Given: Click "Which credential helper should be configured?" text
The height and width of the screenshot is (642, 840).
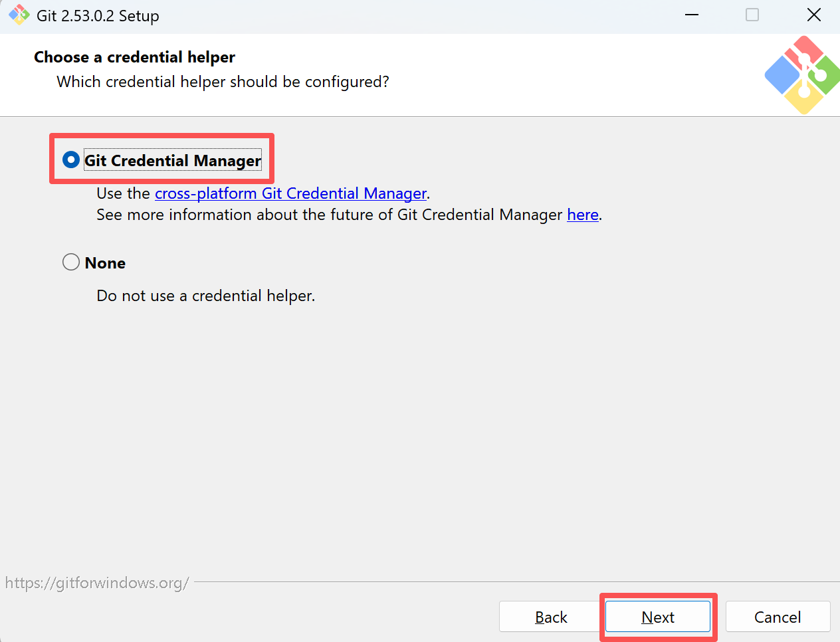Looking at the screenshot, I should coord(223,82).
